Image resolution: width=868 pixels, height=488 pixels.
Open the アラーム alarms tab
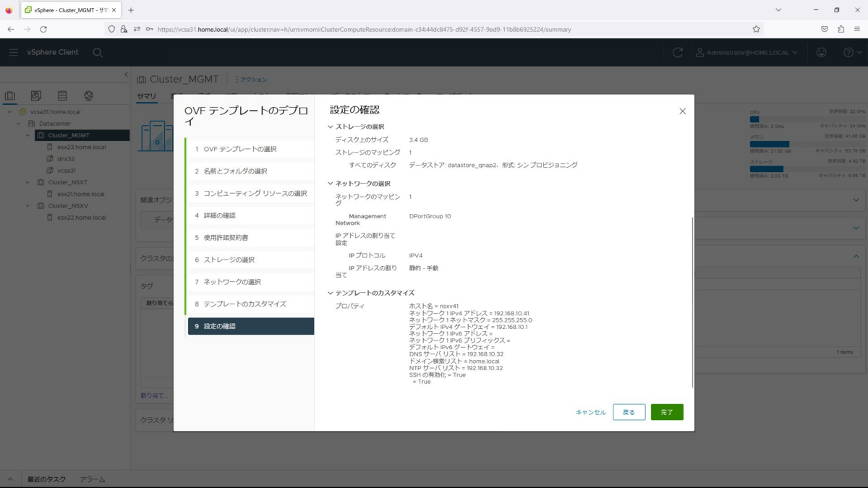tap(93, 479)
